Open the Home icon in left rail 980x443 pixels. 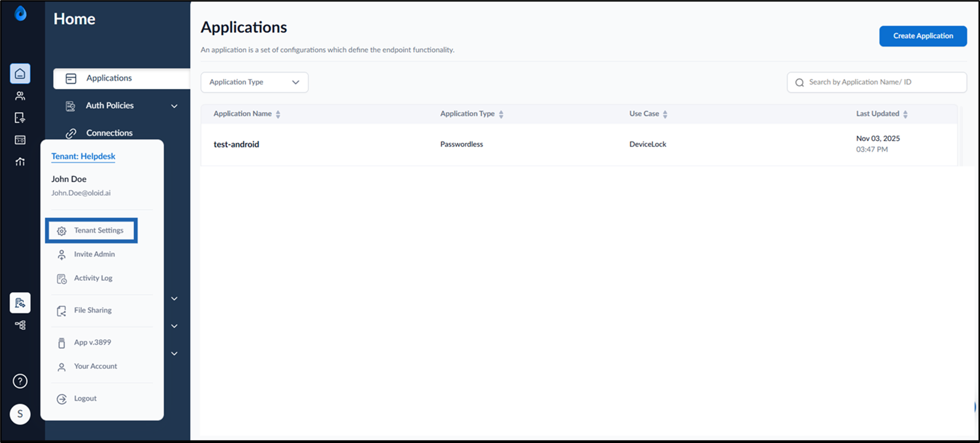pos(20,74)
